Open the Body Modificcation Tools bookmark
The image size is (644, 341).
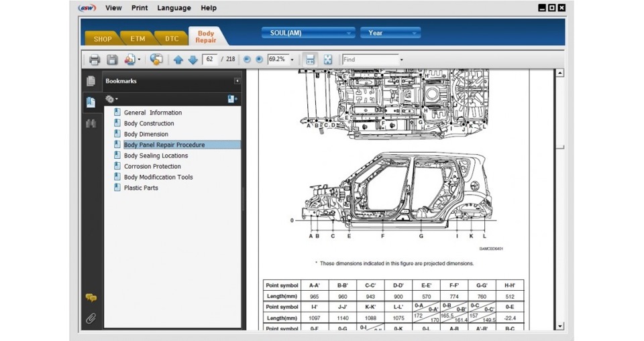tap(158, 177)
